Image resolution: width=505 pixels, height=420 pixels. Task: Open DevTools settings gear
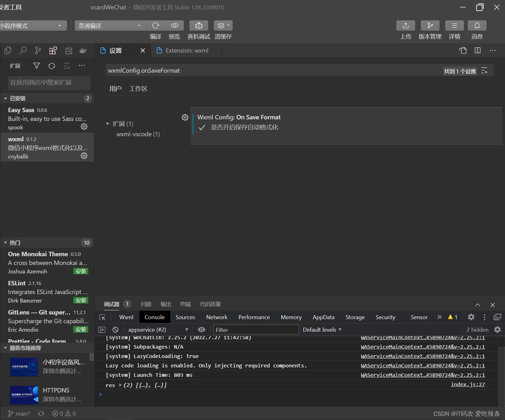click(471, 317)
